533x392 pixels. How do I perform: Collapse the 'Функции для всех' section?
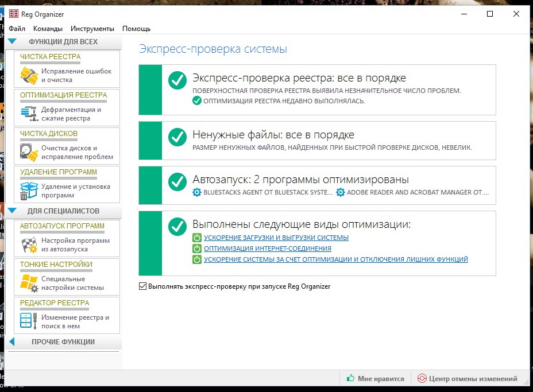tap(13, 42)
